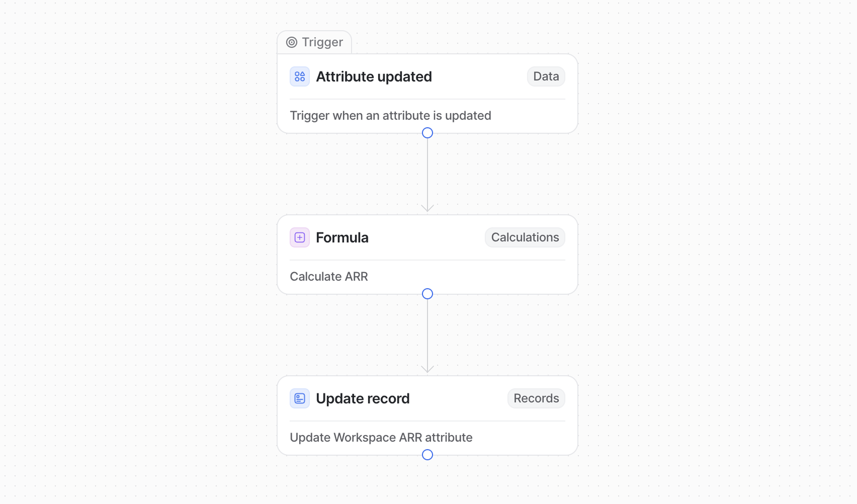Click the 'Calculate ARR' description text
The width and height of the screenshot is (857, 504).
[329, 277]
